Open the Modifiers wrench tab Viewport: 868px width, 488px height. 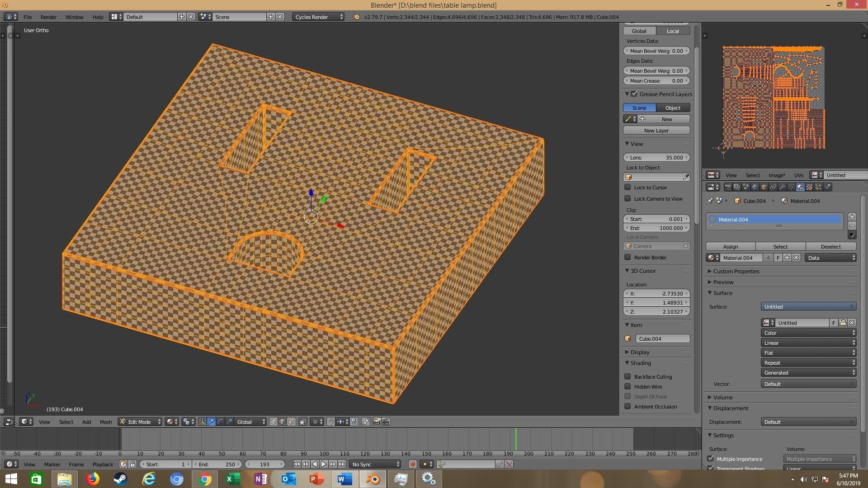[x=782, y=187]
